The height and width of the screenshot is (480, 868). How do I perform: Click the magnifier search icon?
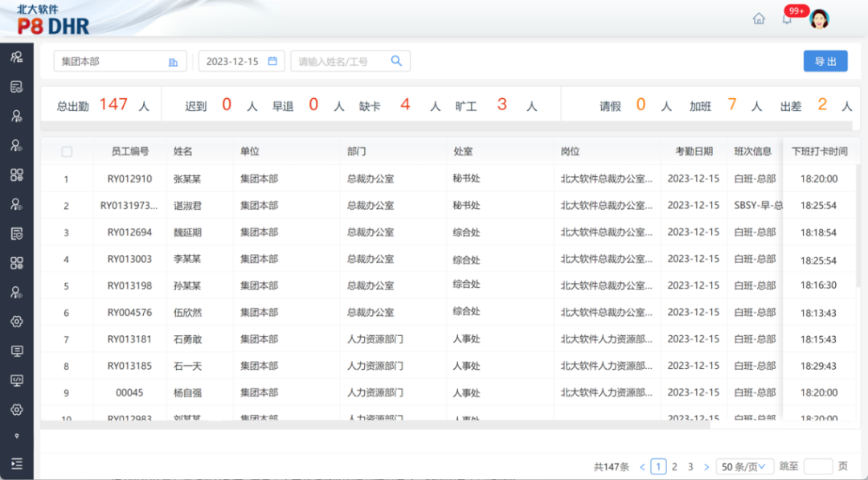tap(396, 61)
